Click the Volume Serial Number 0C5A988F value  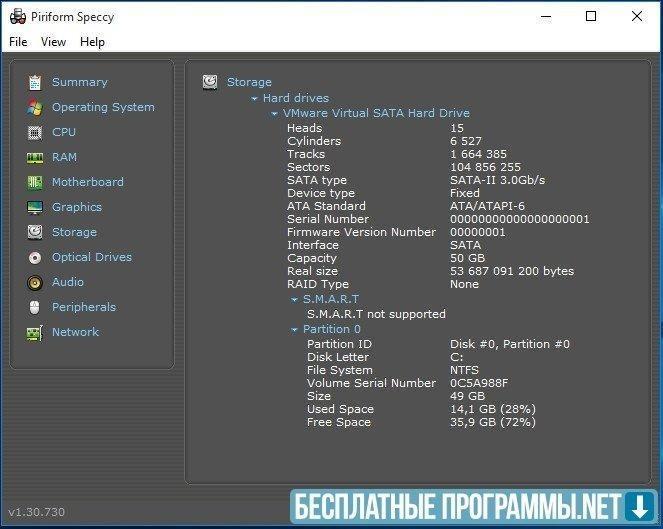[x=479, y=383]
